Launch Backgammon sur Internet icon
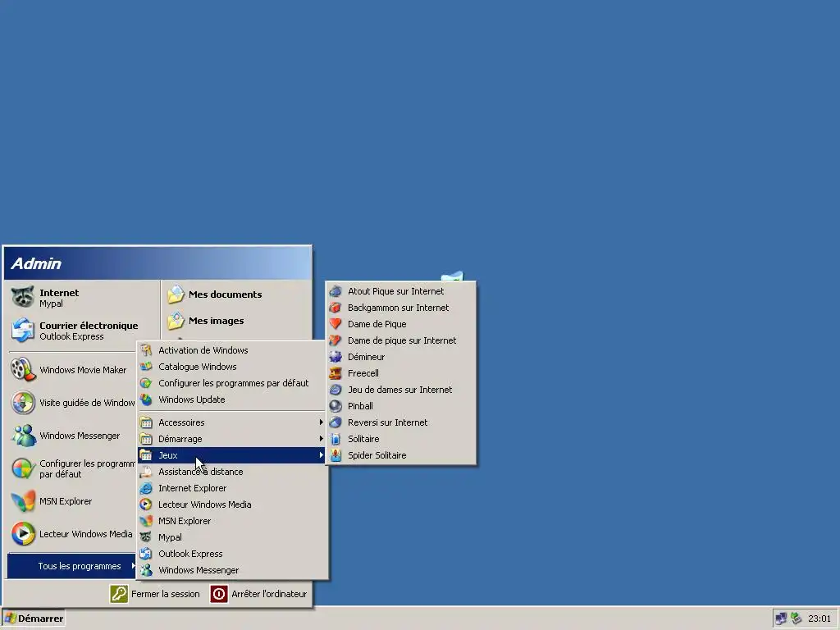Image resolution: width=840 pixels, height=630 pixels. 336,308
